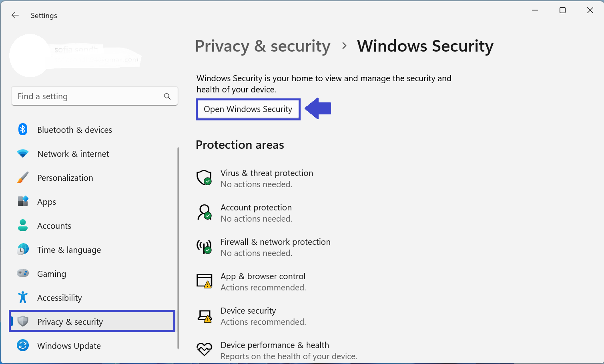Click the Account protection person icon
The width and height of the screenshot is (604, 364).
(204, 212)
